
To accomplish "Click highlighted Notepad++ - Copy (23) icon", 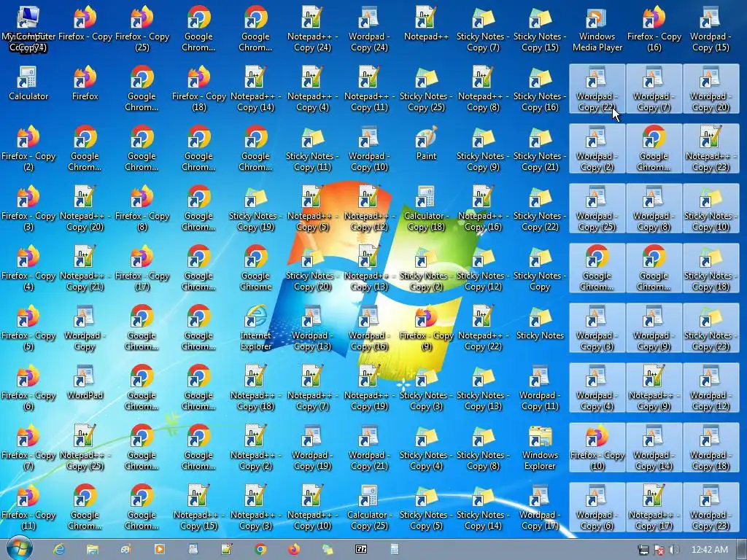I will 711,149.
